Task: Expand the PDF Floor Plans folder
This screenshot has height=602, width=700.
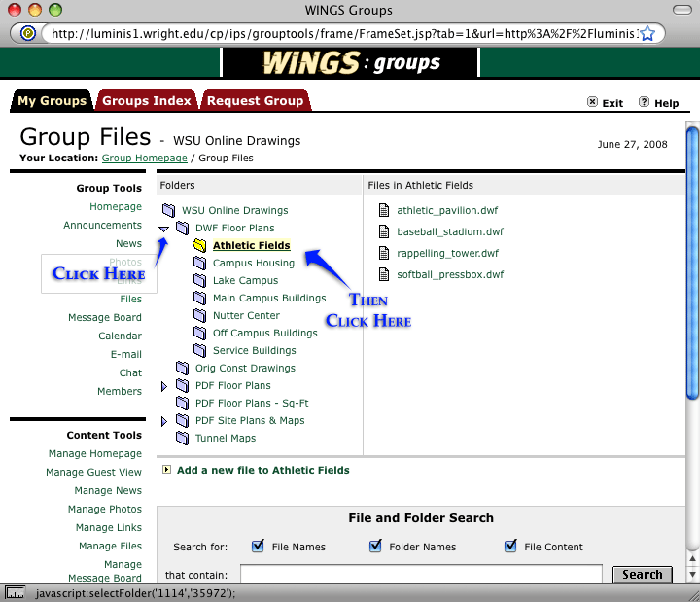Action: pos(164,386)
